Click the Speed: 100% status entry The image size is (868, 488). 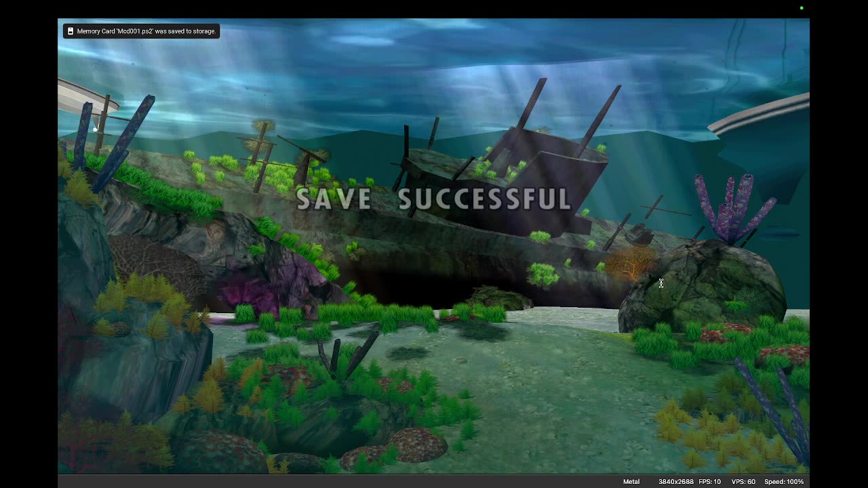point(784,482)
